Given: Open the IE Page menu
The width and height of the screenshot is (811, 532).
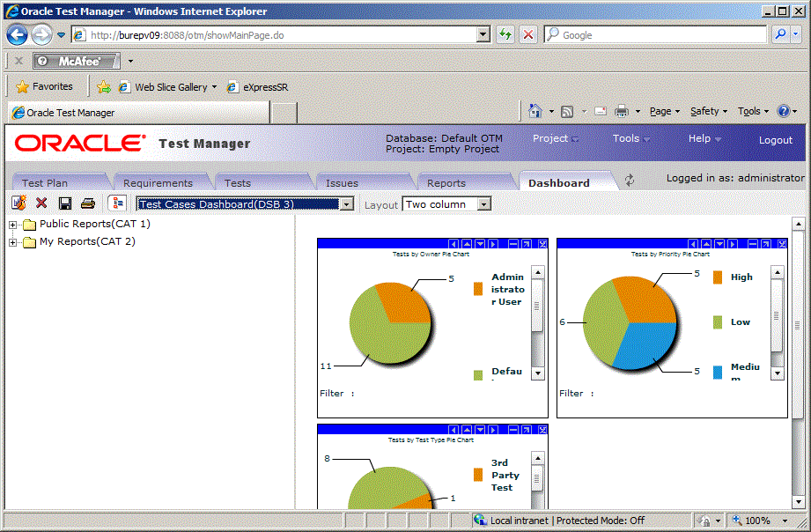Looking at the screenshot, I should [x=665, y=111].
